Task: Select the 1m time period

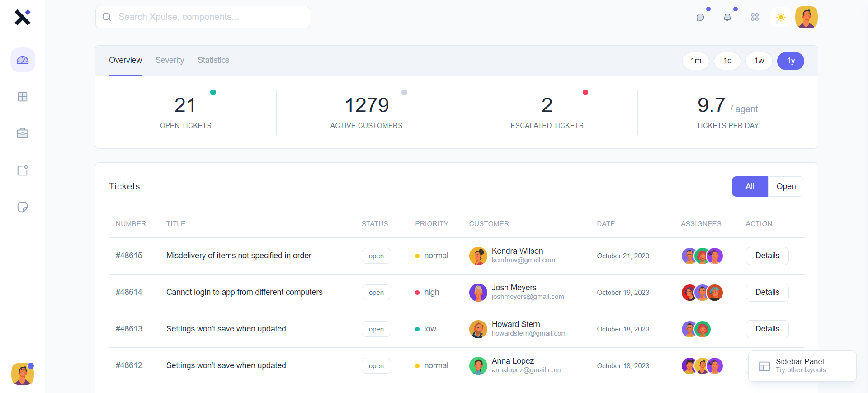Action: point(696,61)
